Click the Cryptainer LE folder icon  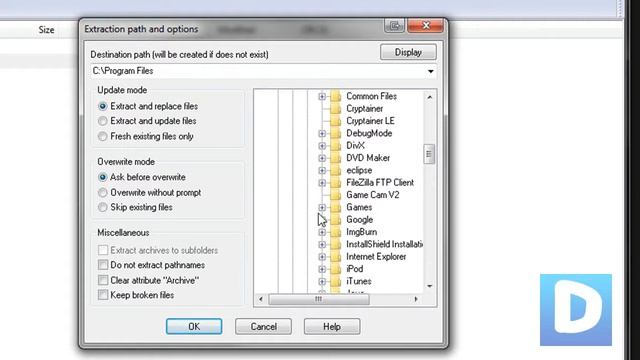coord(336,121)
